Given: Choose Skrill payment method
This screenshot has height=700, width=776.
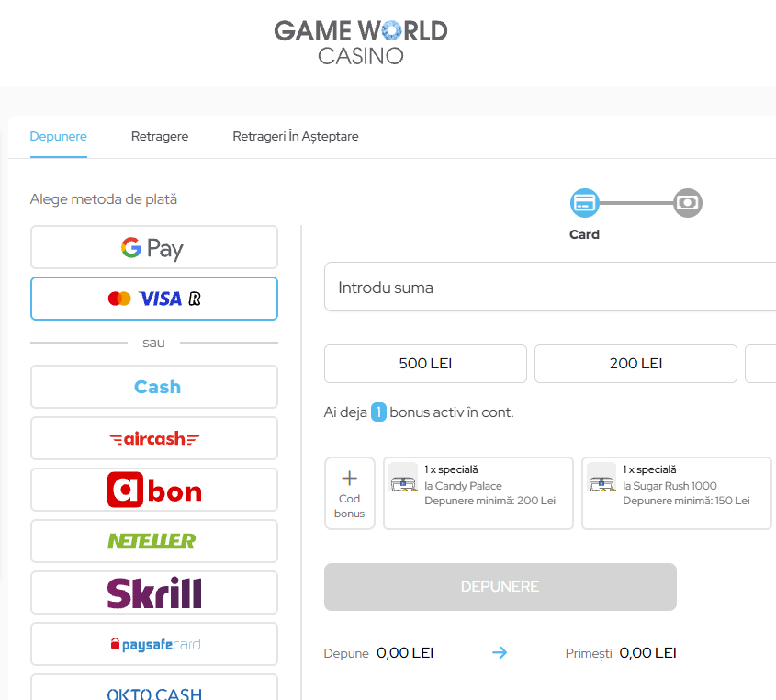Looking at the screenshot, I should tap(154, 593).
